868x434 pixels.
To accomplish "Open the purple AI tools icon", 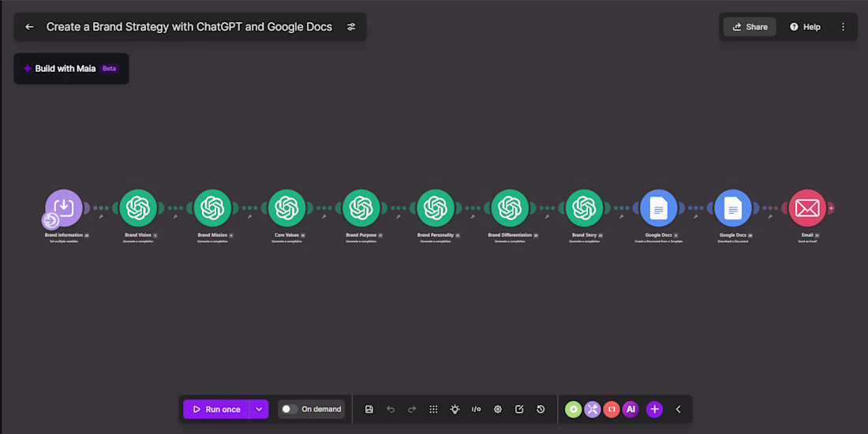I will click(630, 409).
